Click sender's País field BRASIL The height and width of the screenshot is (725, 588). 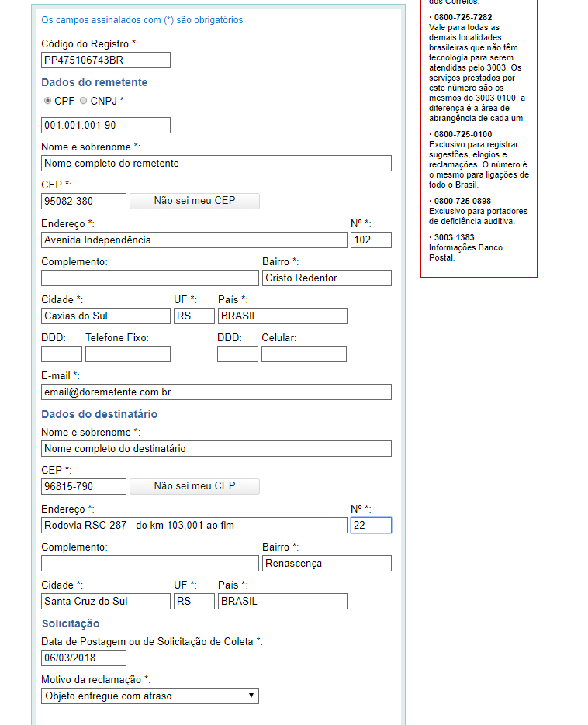pos(282,316)
